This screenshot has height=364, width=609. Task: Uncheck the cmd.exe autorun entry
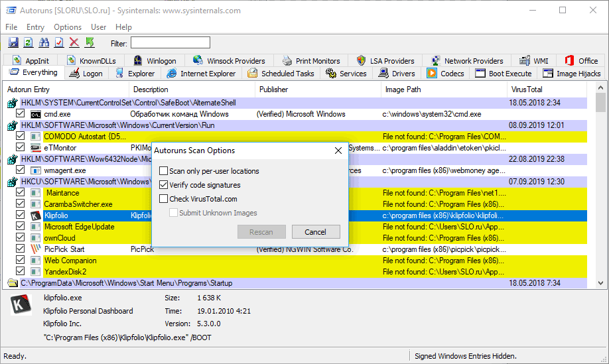coord(20,113)
